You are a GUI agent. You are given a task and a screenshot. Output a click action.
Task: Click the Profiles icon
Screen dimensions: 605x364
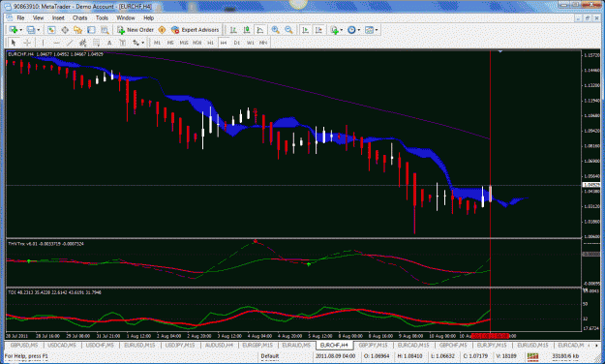click(x=31, y=30)
